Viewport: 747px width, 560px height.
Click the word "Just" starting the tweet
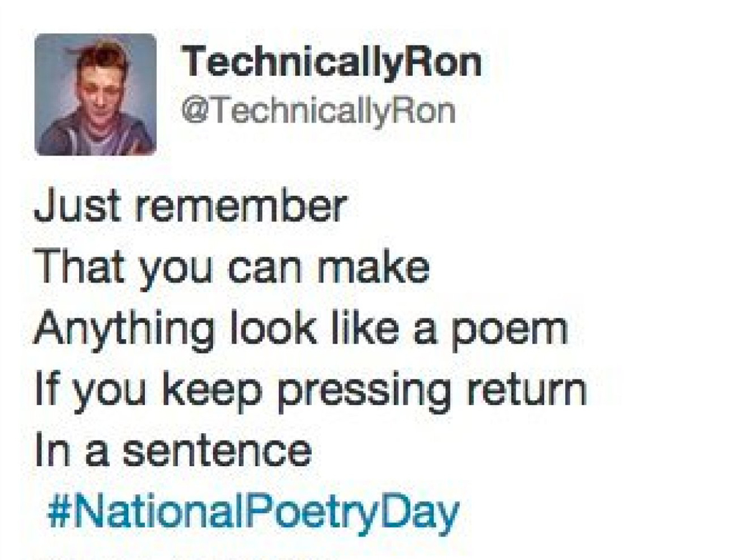tap(70, 207)
